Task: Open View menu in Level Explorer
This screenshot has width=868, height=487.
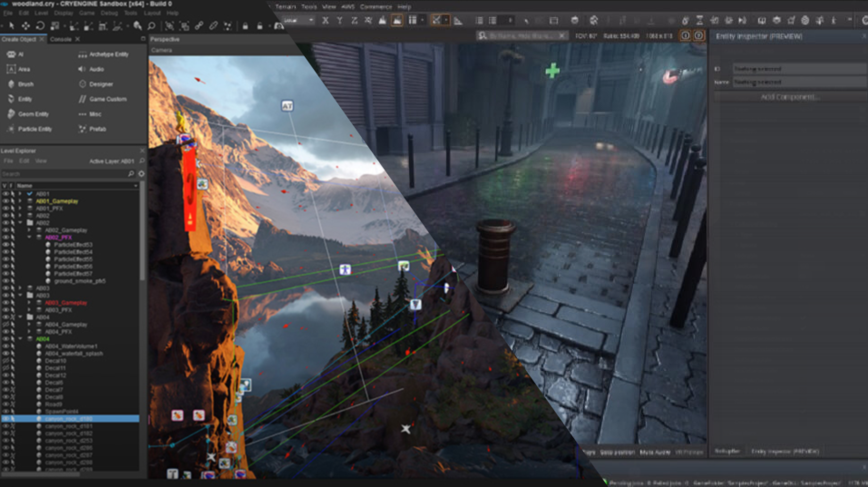Action: click(x=41, y=161)
